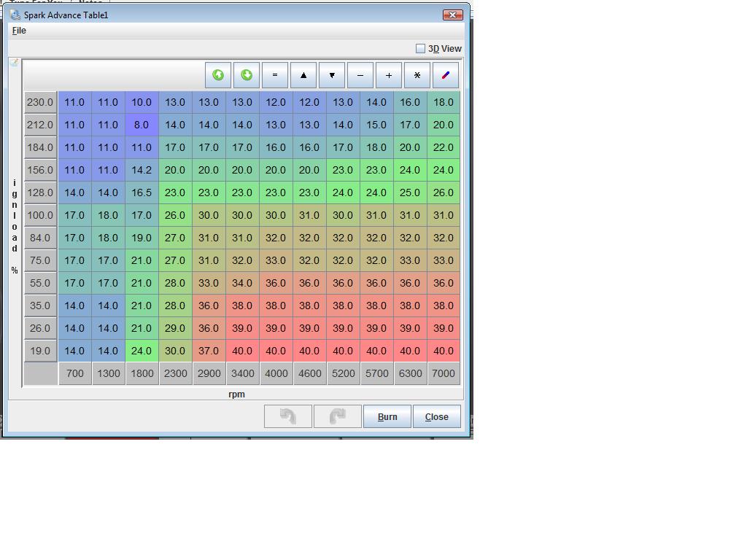Viewport: 747px width, 560px height.
Task: Select the 128.0 load row header
Action: (41, 192)
